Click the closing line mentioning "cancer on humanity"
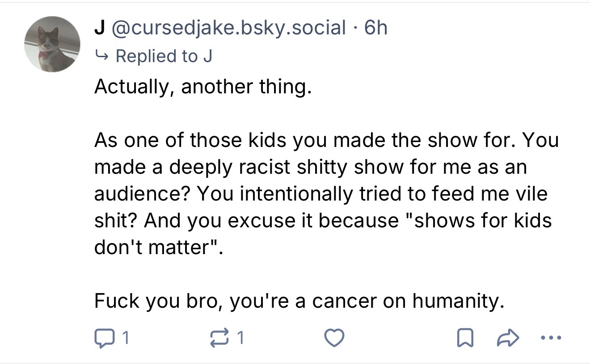Screen dimensions: 590x364 [299, 301]
